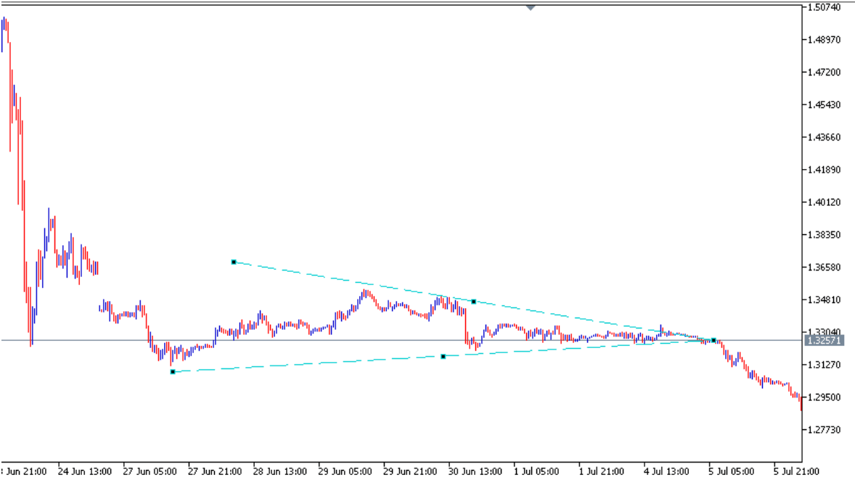Select the lower trendline's leftmost anchor point
This screenshot has height=504, width=855.
173,371
